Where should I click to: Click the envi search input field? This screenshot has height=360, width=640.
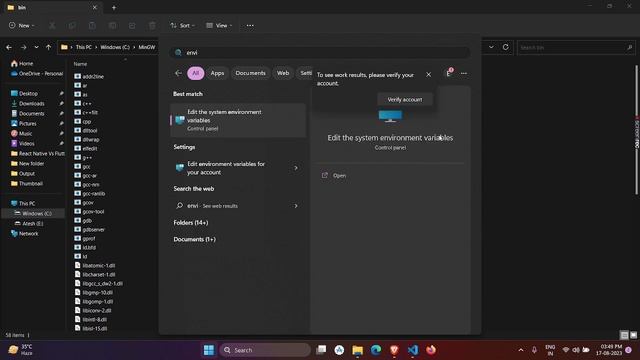320,52
